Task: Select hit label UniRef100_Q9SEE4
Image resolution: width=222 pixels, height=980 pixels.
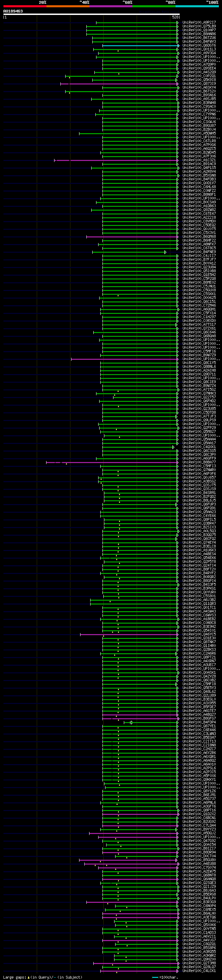Action: click(x=199, y=68)
